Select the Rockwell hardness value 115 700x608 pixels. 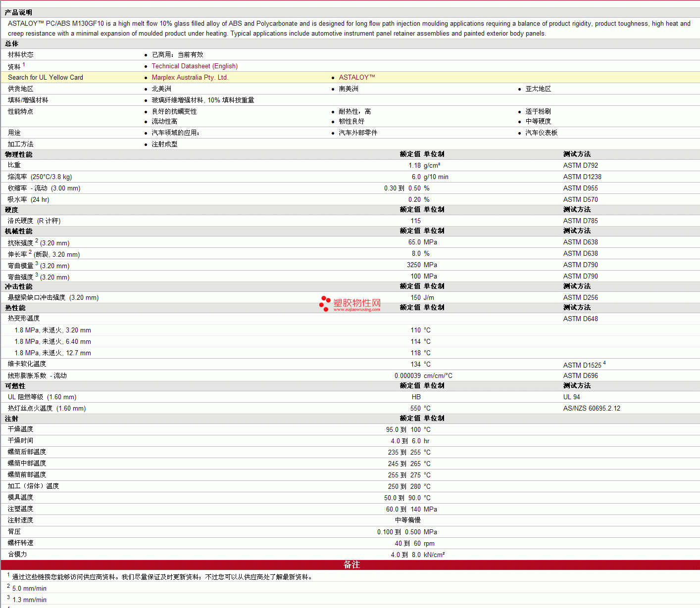tap(416, 221)
